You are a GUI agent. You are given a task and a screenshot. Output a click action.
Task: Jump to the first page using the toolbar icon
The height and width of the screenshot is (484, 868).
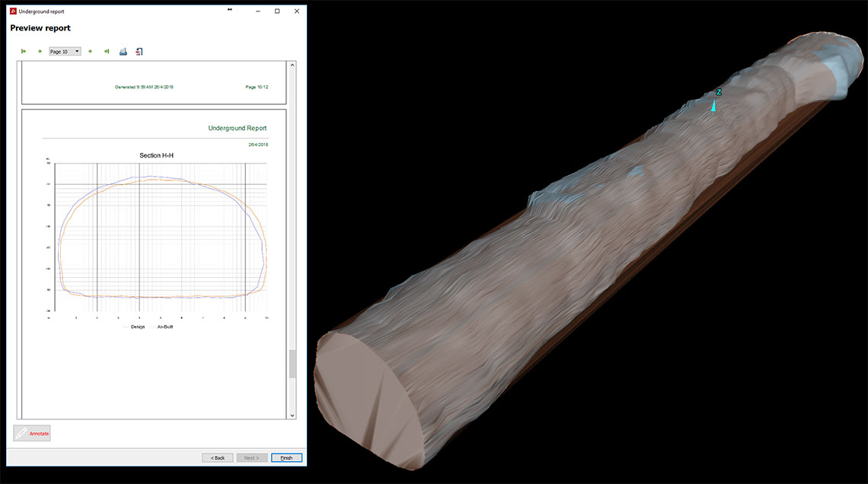[24, 51]
